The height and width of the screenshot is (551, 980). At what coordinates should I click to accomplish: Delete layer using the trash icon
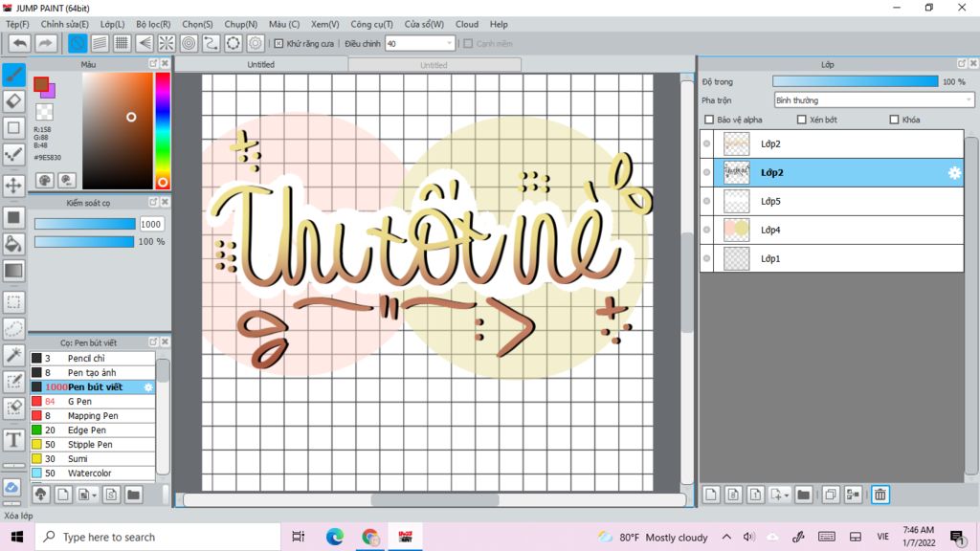pos(880,495)
